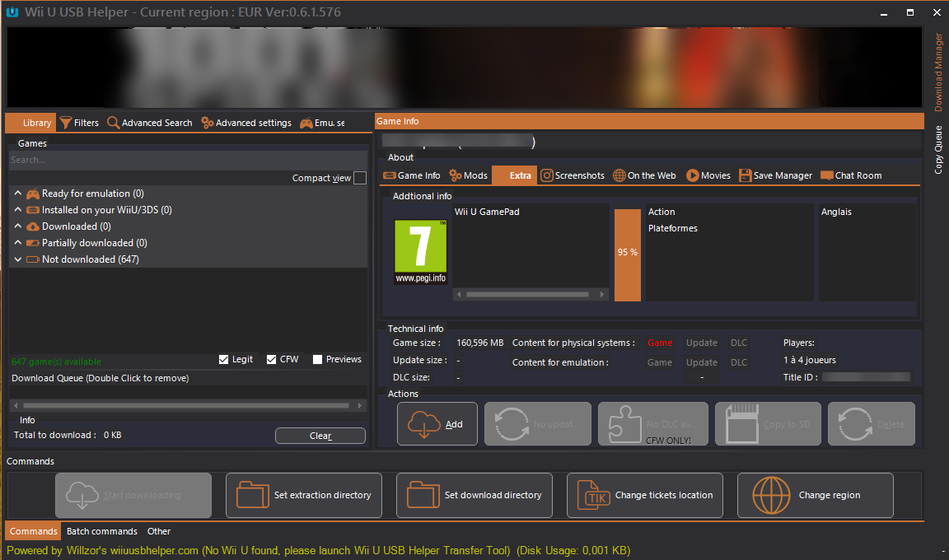949x560 pixels.
Task: Enable the Previews checkbox
Action: coord(318,359)
